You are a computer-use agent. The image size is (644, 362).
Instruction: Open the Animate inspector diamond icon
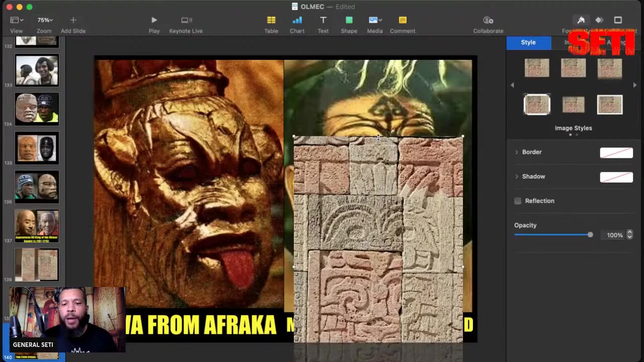pos(599,20)
